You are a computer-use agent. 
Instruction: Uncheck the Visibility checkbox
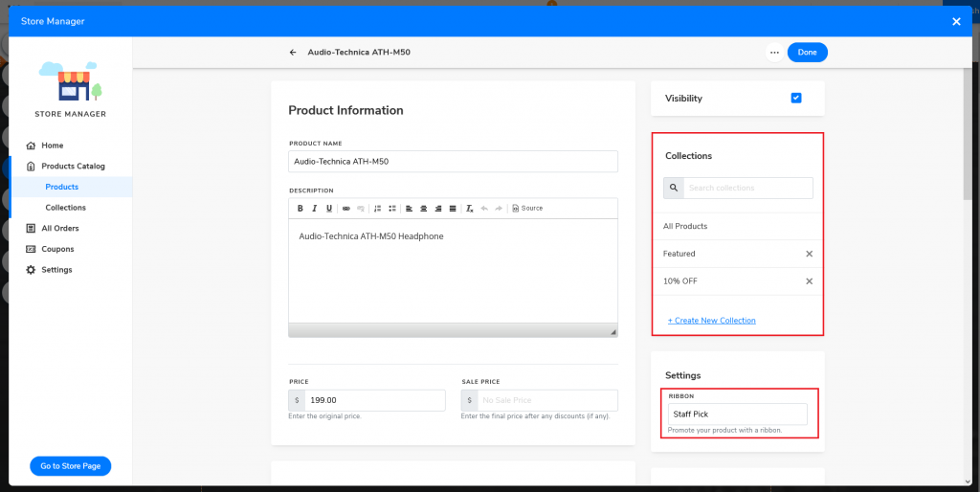click(796, 99)
